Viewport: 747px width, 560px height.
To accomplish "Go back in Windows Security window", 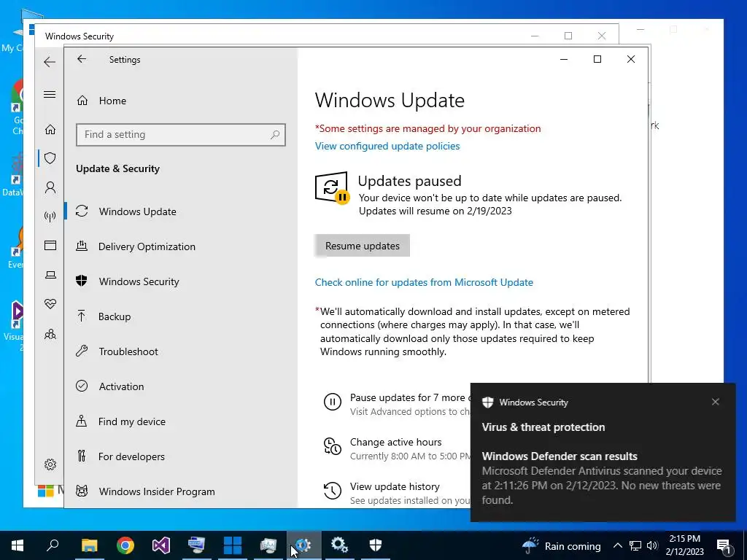I will point(50,62).
